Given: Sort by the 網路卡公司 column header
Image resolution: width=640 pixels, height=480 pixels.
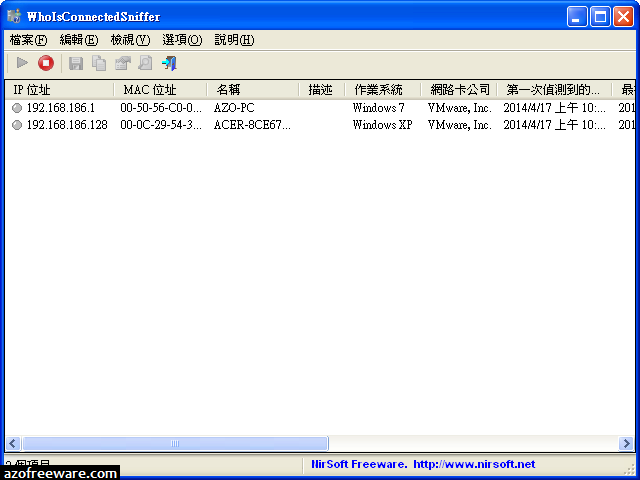Looking at the screenshot, I should click(459, 90).
